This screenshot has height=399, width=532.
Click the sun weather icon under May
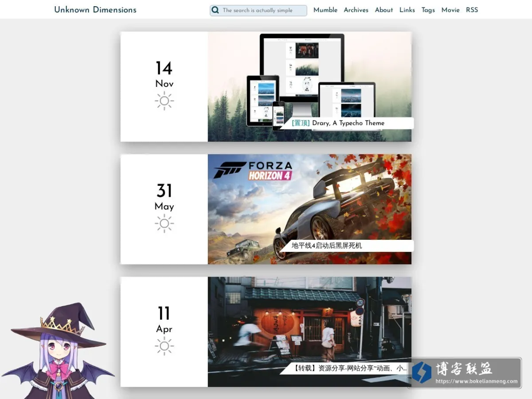pos(164,224)
